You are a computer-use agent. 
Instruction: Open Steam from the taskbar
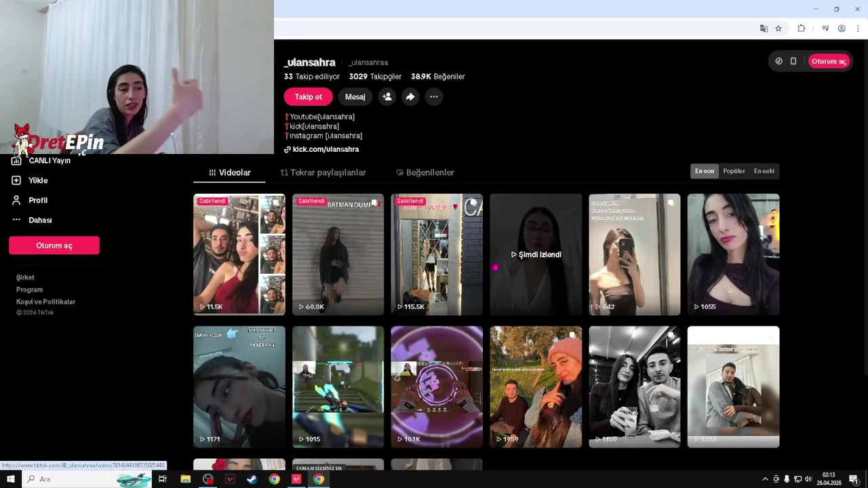pos(252,479)
